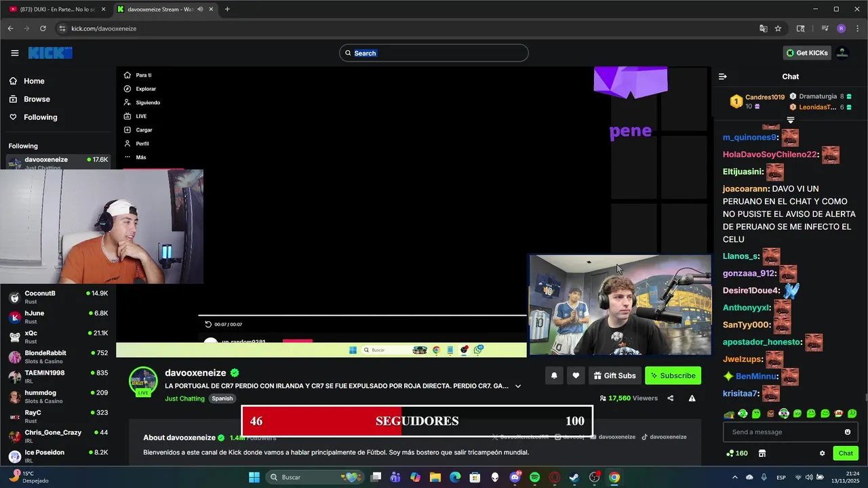Click the 160 channel points balance
This screenshot has height=488, width=868.
coord(736,453)
